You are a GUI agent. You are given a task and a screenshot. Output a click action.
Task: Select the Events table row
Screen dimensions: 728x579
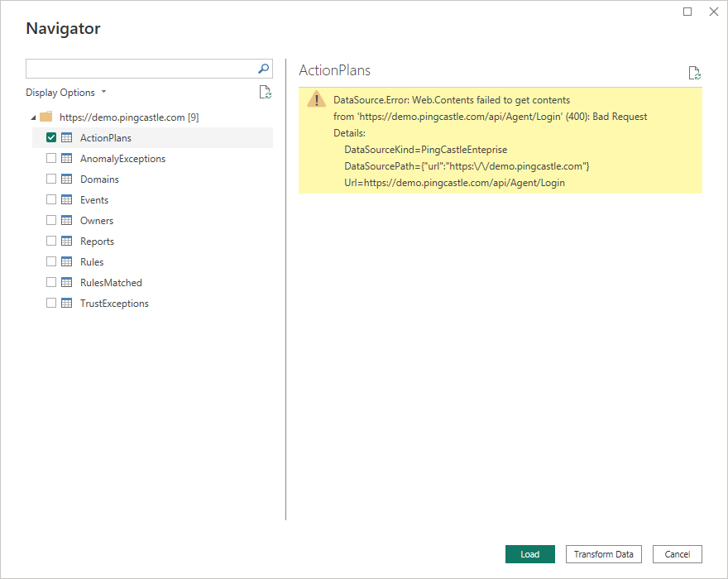(x=152, y=199)
